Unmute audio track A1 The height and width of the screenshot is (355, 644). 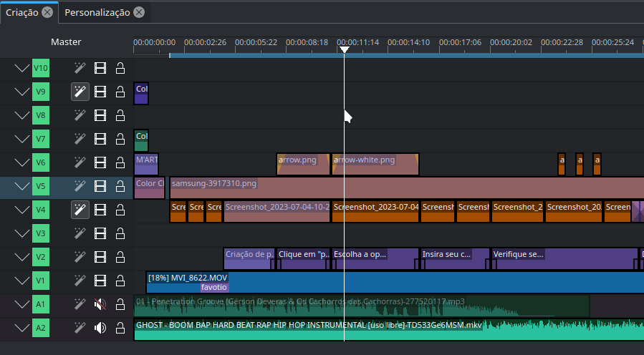(x=100, y=304)
